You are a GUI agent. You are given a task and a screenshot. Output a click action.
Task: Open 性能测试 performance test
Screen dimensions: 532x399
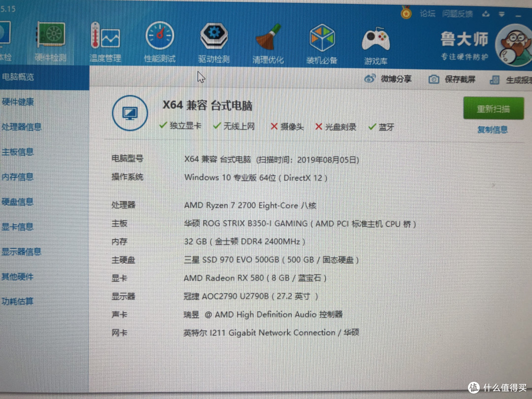point(160,42)
